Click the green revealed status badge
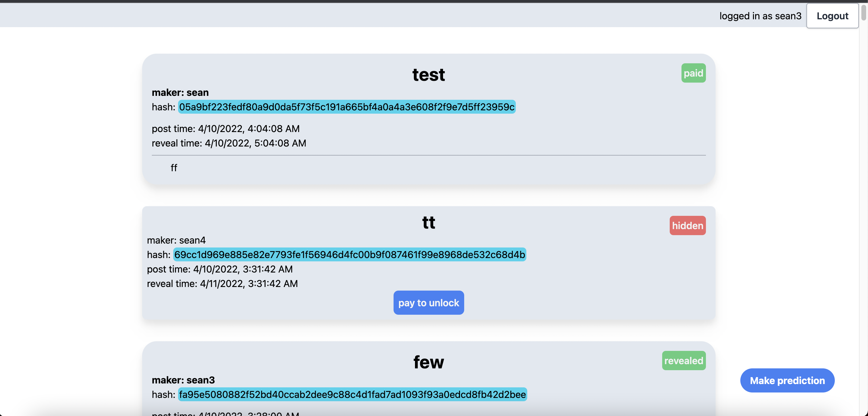868x416 pixels. click(x=683, y=361)
